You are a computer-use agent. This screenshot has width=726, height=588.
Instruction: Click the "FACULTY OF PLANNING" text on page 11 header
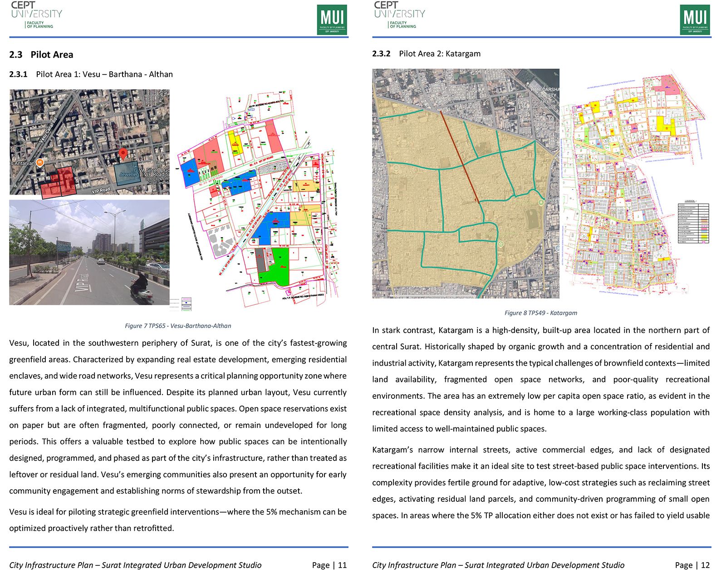[40, 24]
